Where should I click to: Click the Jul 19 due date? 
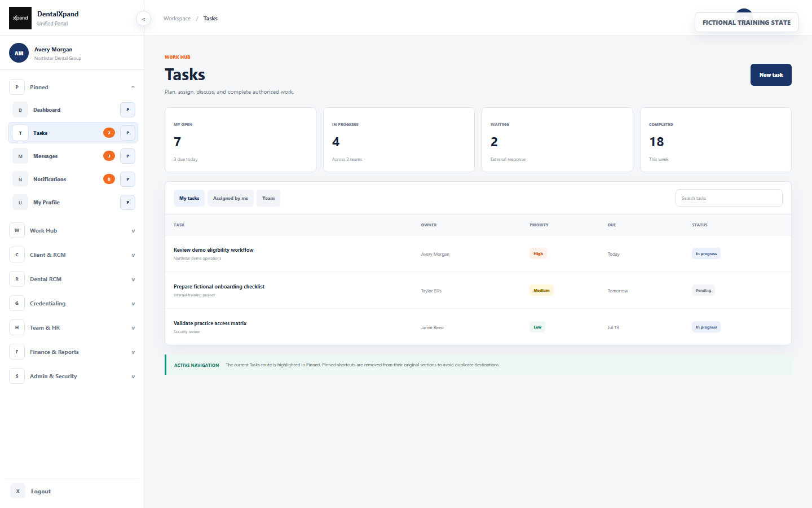613,327
